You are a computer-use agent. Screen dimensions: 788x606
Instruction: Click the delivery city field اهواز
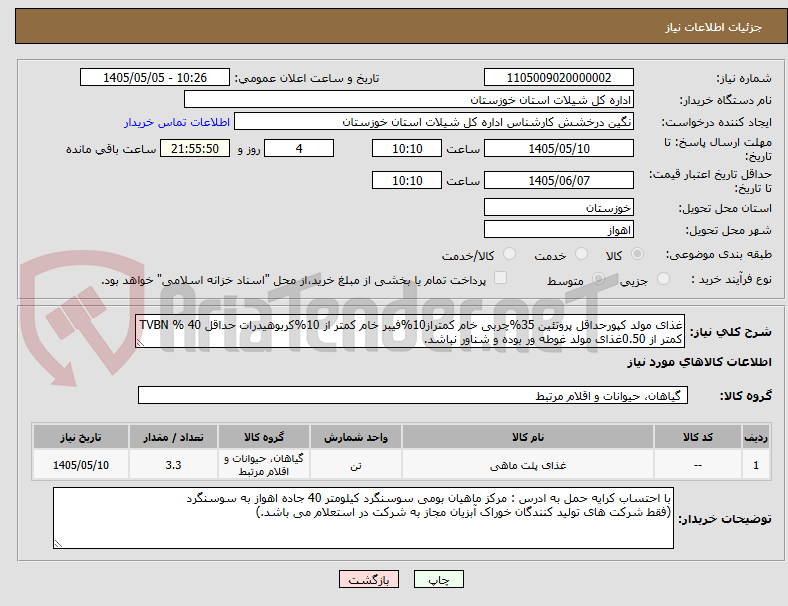point(558,229)
